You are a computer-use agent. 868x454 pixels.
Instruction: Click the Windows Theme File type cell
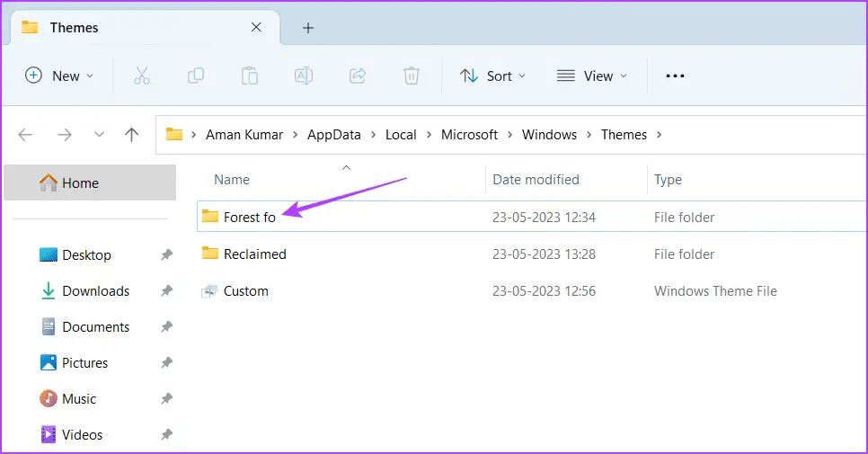coord(715,291)
